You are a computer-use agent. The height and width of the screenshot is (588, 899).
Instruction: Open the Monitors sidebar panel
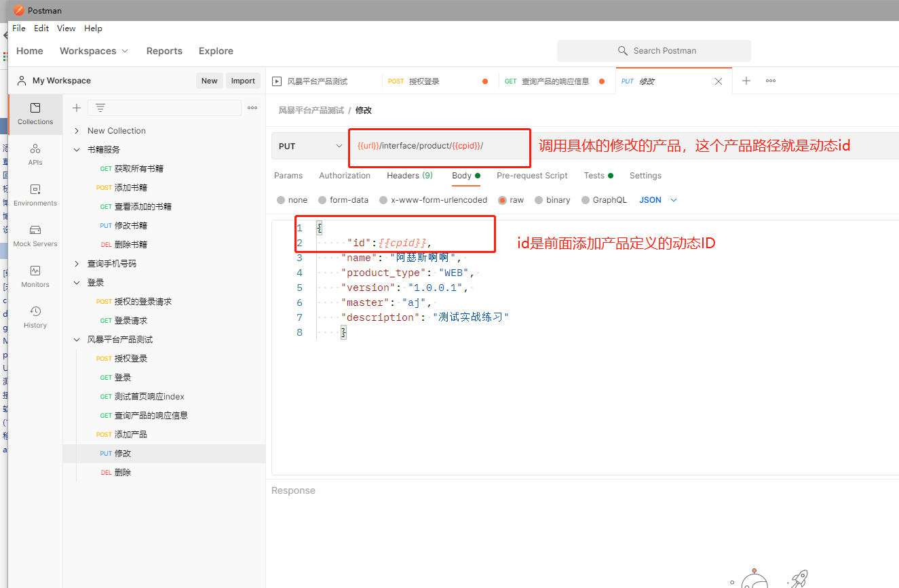(35, 277)
